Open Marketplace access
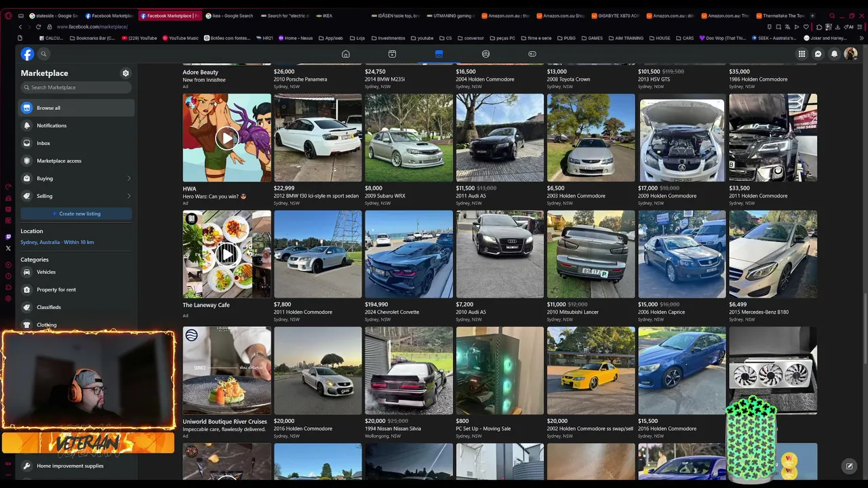 (77, 161)
